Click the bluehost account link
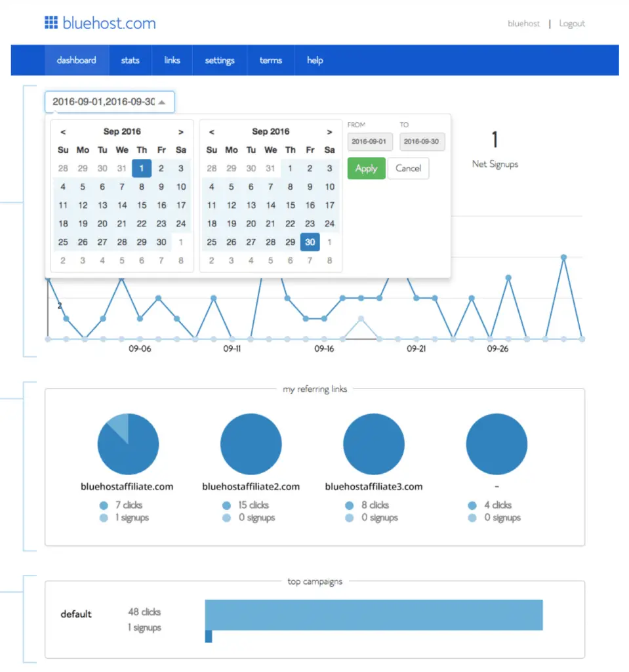 pos(523,24)
